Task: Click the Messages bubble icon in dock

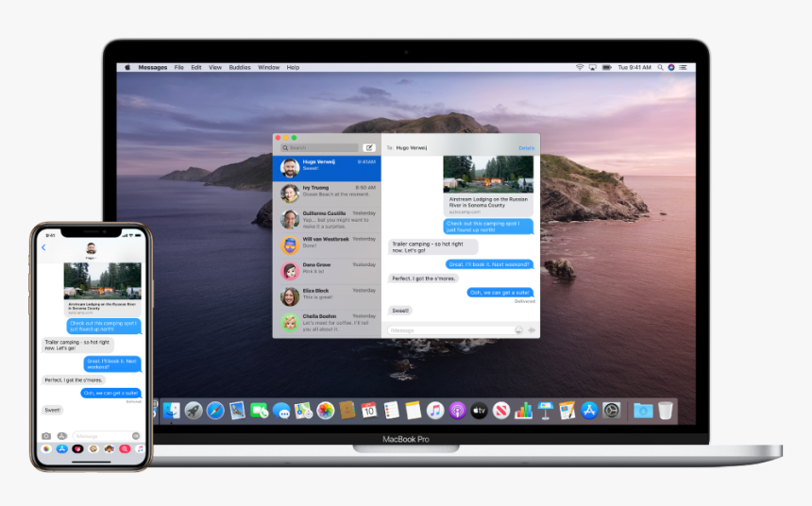Action: (281, 411)
